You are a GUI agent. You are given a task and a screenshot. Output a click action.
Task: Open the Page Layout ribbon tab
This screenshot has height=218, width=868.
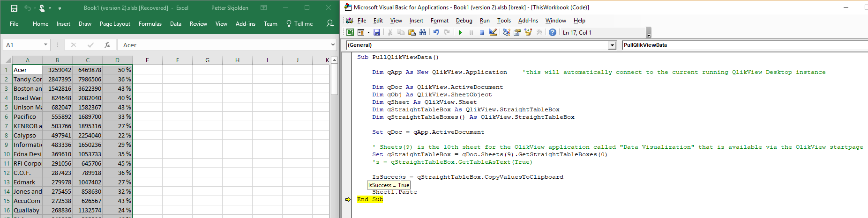(115, 24)
